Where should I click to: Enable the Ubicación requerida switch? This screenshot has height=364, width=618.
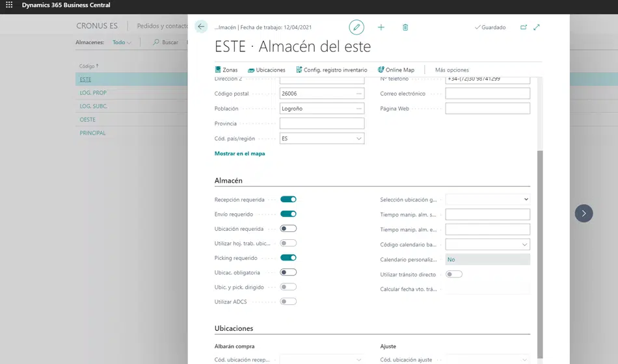coord(288,229)
